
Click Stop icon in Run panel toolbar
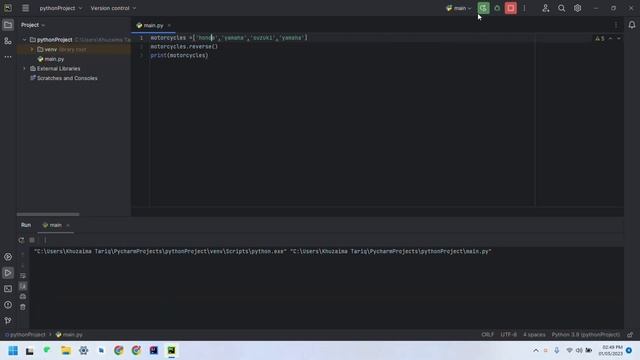click(x=32, y=240)
